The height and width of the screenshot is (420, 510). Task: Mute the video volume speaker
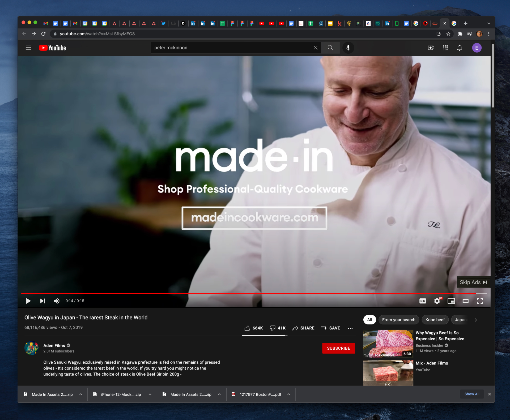57,301
